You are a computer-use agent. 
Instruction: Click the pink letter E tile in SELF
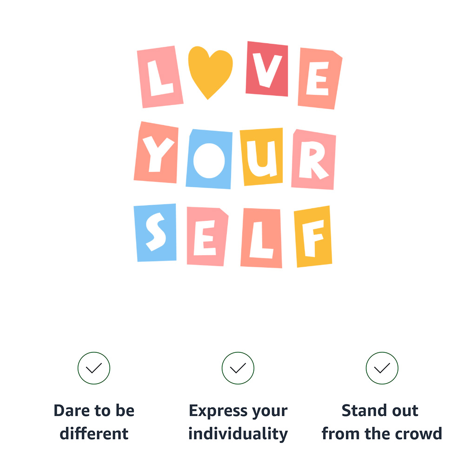pyautogui.click(x=207, y=237)
